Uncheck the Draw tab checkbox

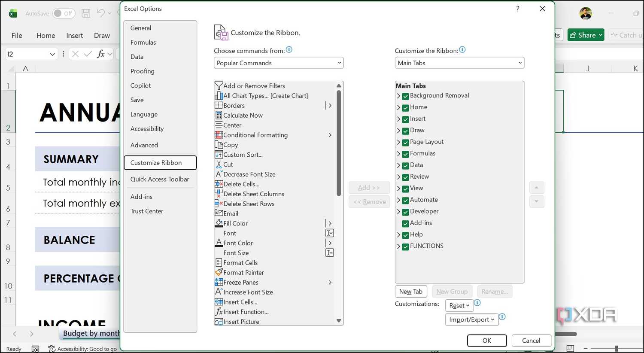point(405,131)
